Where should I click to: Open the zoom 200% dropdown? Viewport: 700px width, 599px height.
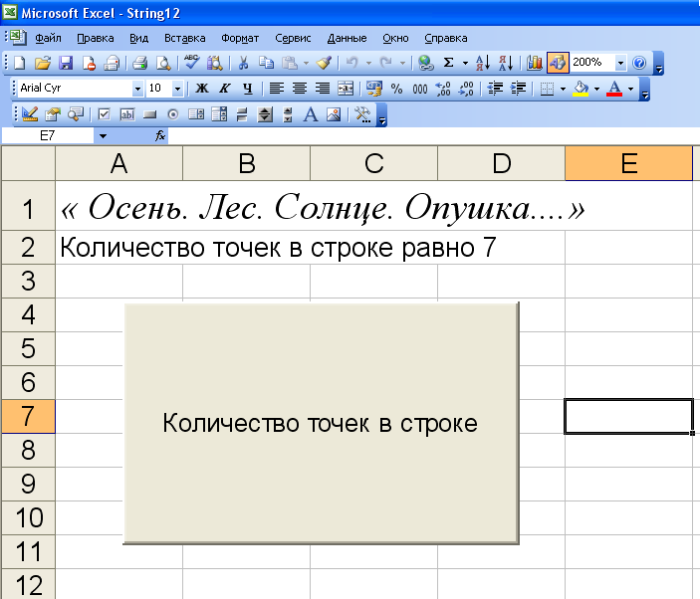coord(620,63)
